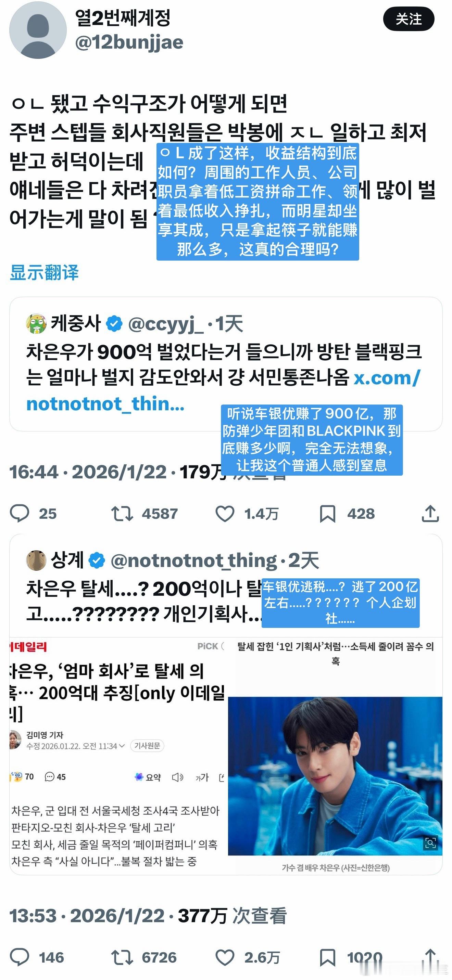Open the 열2번째계정 profile avatar
The width and height of the screenshot is (452, 980).
[38, 30]
